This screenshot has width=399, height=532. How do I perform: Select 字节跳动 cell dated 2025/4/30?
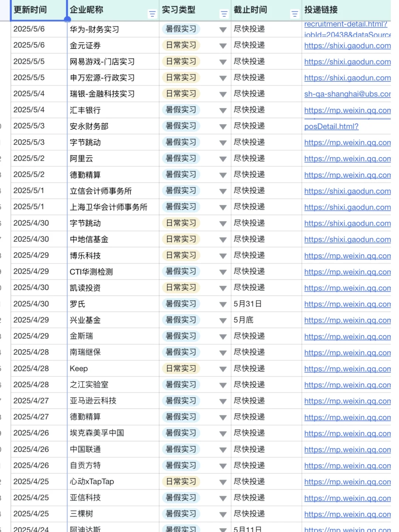coord(113,223)
